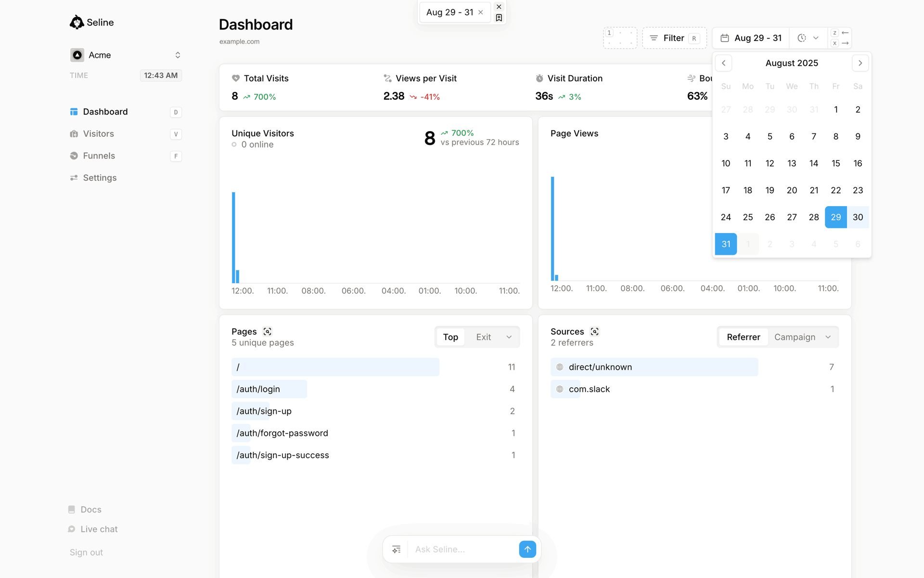Open the time interval clock dropdown
This screenshot has width=924, height=578.
coord(808,38)
